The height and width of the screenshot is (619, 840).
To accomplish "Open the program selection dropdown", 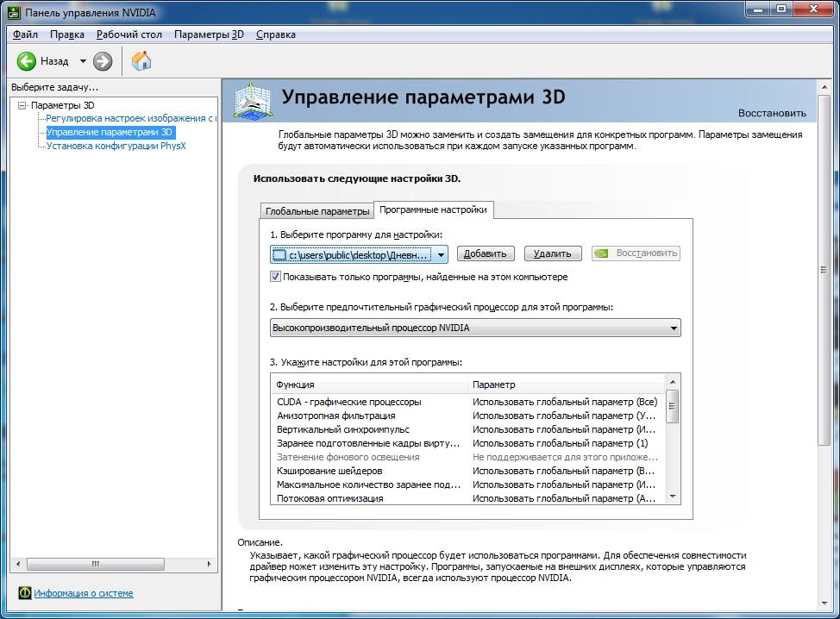I will (x=359, y=255).
